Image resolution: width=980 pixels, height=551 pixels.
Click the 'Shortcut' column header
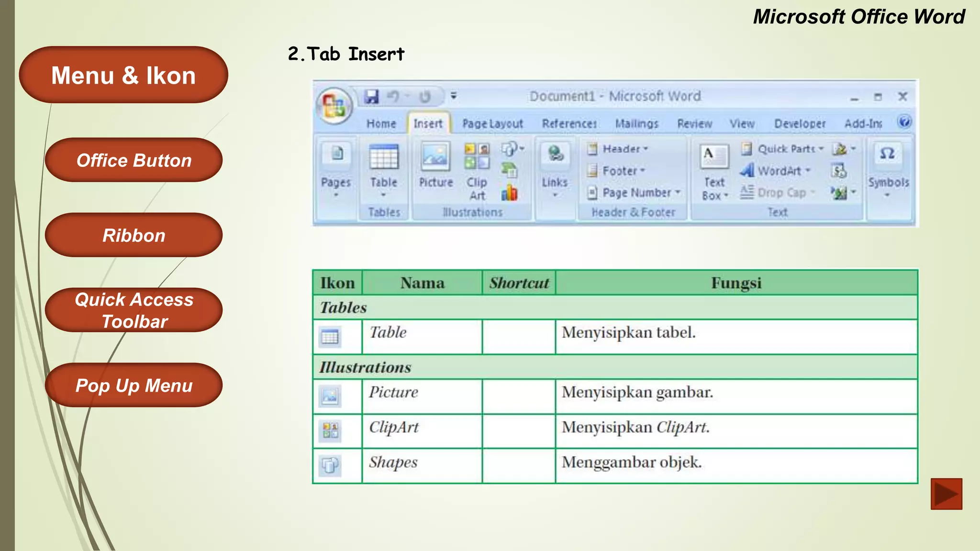click(x=519, y=283)
